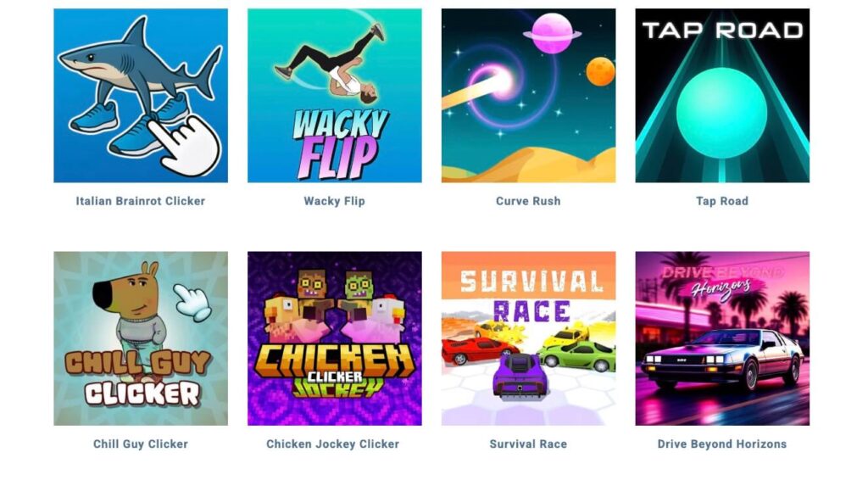Click the Wacky Flip title link
Screen dimensions: 868x480
point(334,201)
